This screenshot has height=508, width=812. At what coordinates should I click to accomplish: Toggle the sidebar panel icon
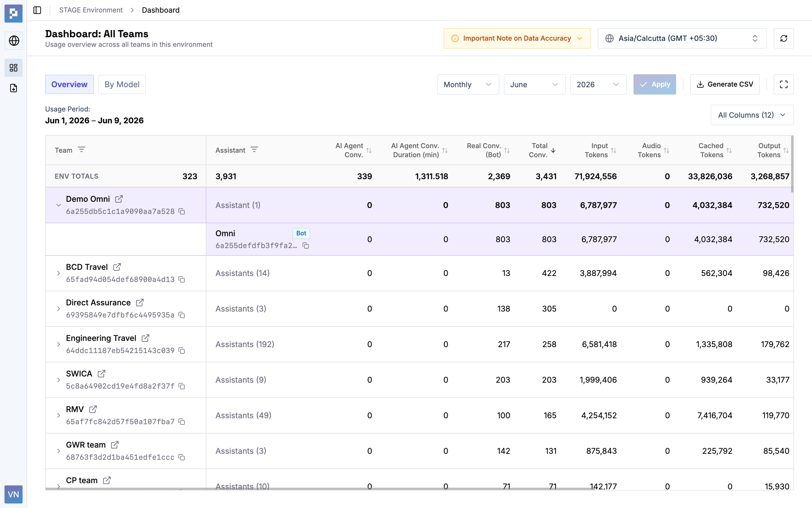[x=37, y=10]
